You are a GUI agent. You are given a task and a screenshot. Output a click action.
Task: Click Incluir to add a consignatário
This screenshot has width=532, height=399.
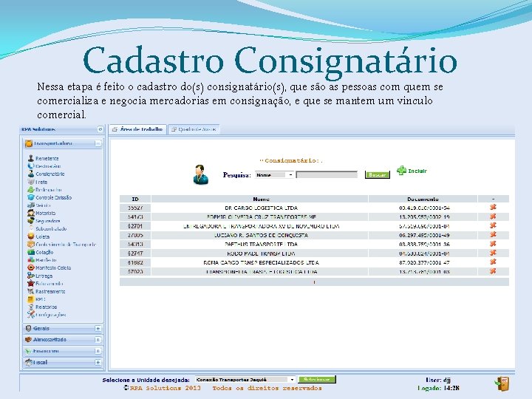tap(412, 171)
